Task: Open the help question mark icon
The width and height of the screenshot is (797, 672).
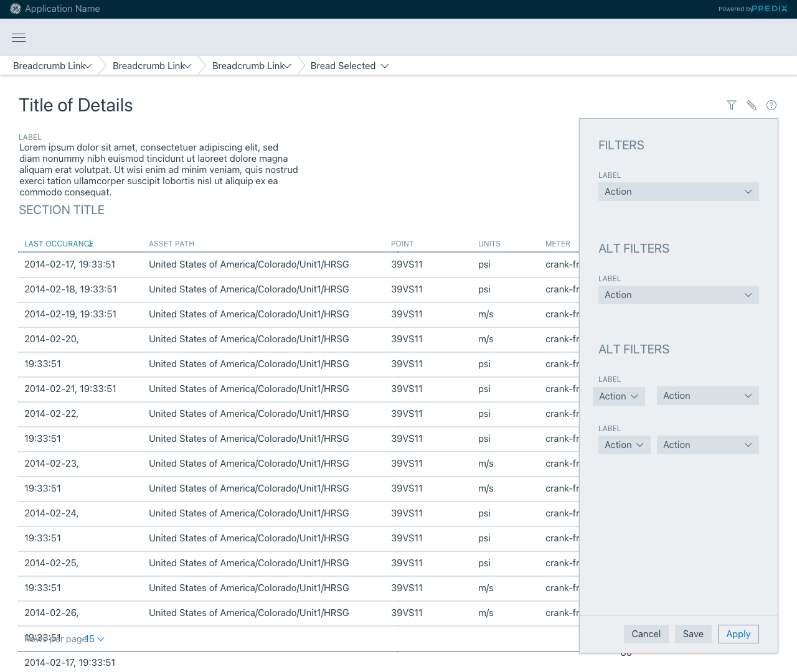Action: tap(771, 105)
